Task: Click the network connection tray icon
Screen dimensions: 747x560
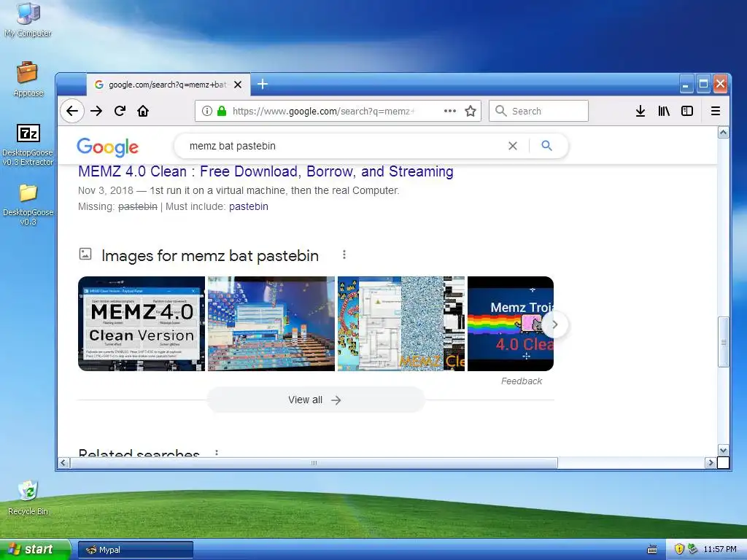Action: click(693, 549)
